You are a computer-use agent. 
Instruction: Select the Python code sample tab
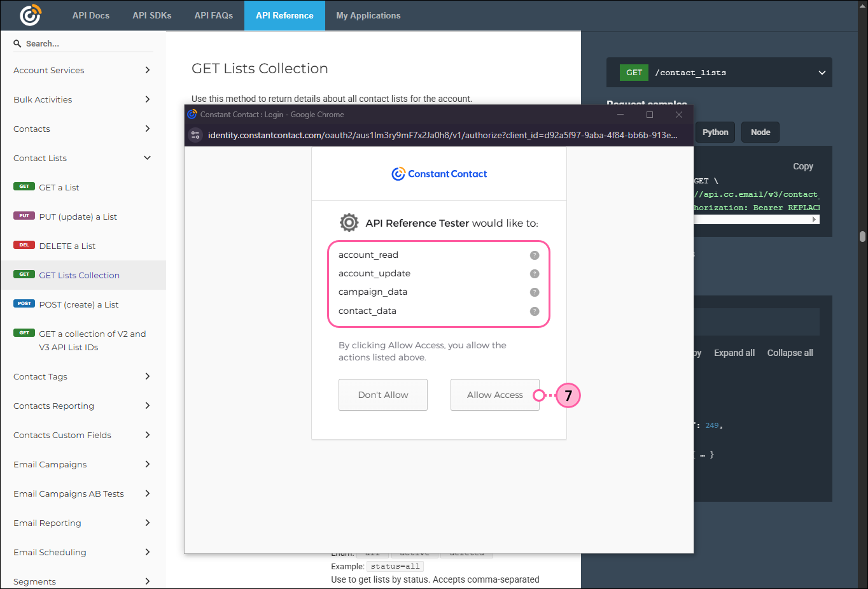pyautogui.click(x=715, y=132)
